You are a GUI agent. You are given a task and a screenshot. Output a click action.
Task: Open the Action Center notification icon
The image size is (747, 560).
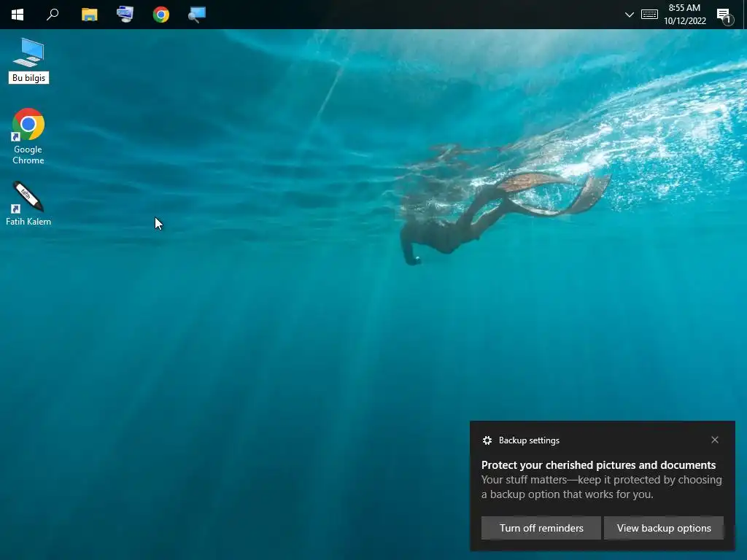(x=724, y=15)
